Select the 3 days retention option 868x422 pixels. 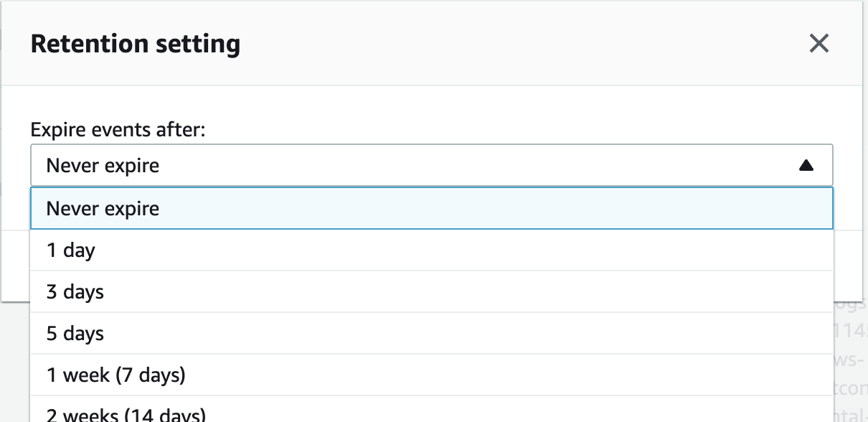(430, 292)
